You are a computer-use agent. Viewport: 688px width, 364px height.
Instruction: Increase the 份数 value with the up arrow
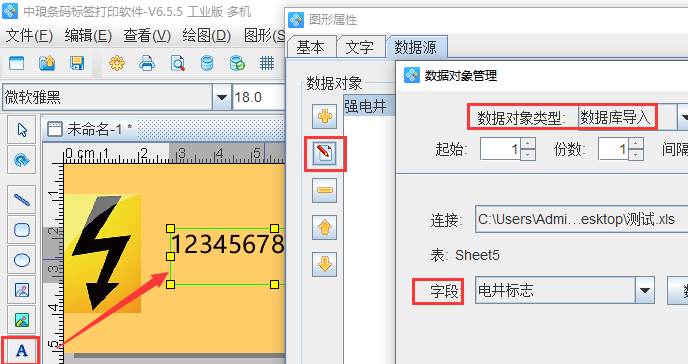pyautogui.click(x=636, y=143)
